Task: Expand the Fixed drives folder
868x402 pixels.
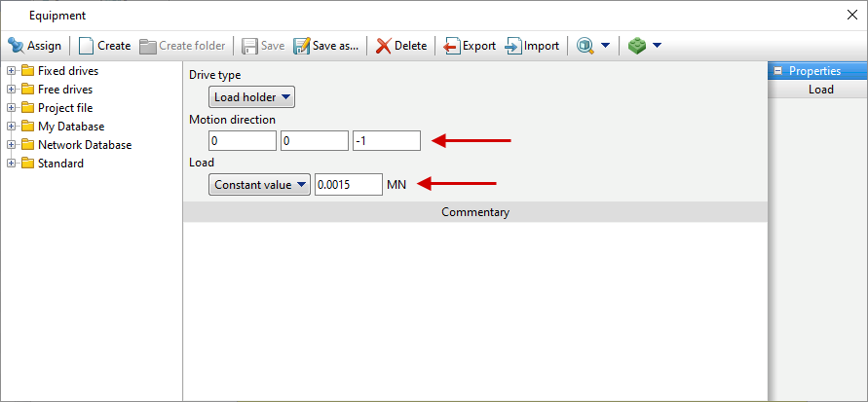Action: (x=11, y=71)
